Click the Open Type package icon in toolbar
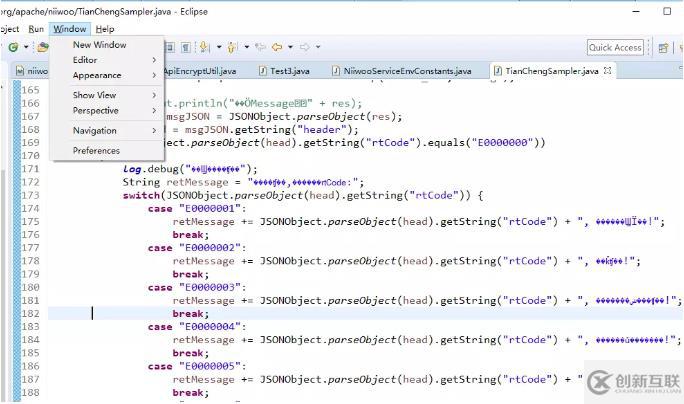 (x=42, y=47)
